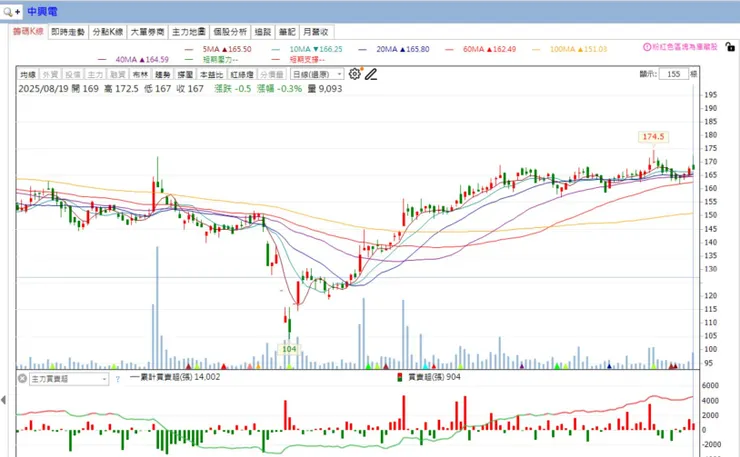Viewport: 740px width, 457px height.
Task: Toggle the 趨勢 overlay button
Action: 162,75
